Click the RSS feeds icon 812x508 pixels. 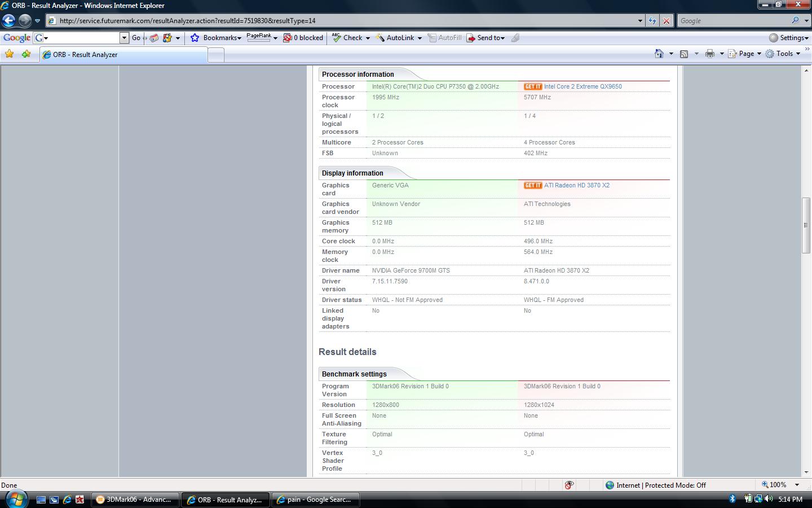[684, 54]
